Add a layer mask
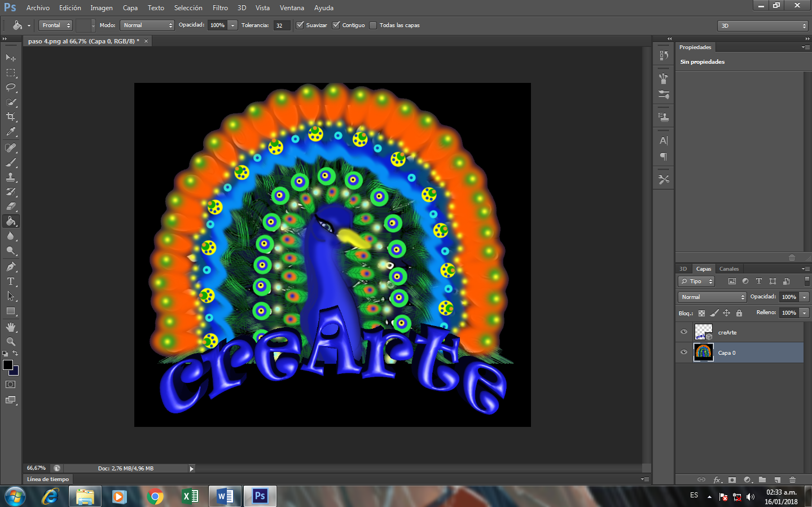 click(732, 480)
